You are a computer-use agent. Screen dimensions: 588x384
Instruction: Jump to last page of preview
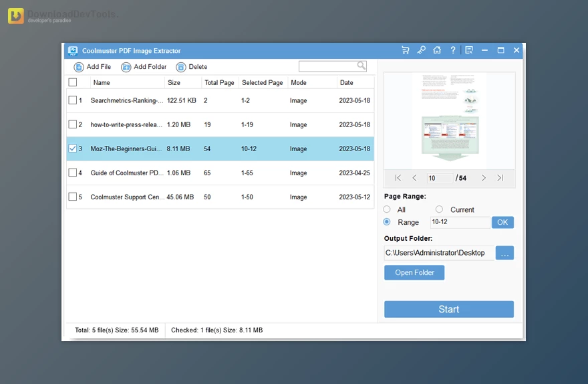500,178
